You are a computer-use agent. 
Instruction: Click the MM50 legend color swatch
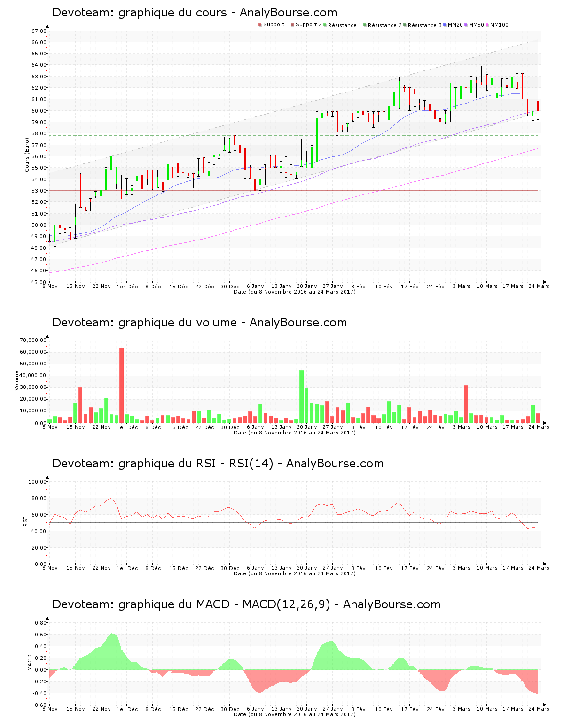click(x=466, y=25)
